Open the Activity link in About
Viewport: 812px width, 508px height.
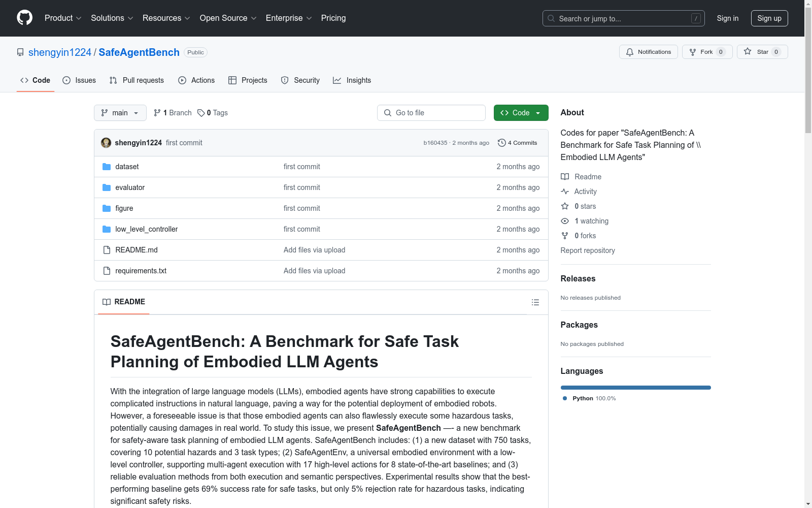(579, 192)
